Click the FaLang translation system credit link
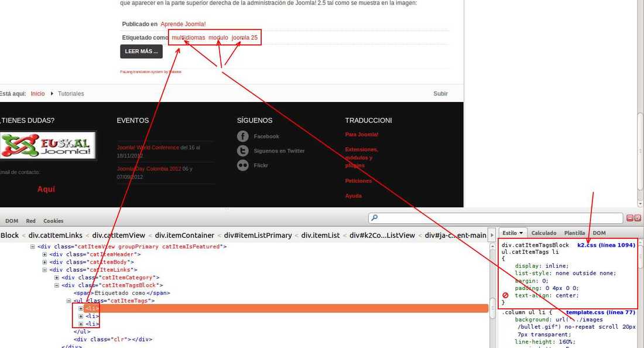This screenshot has width=644, height=348. (x=150, y=72)
